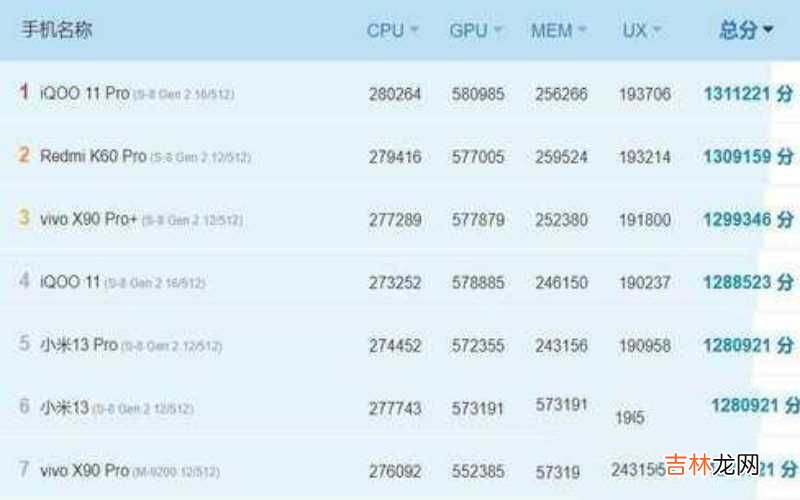Sort by the MEM column arrow
The height and width of the screenshot is (500, 800).
coord(582,31)
